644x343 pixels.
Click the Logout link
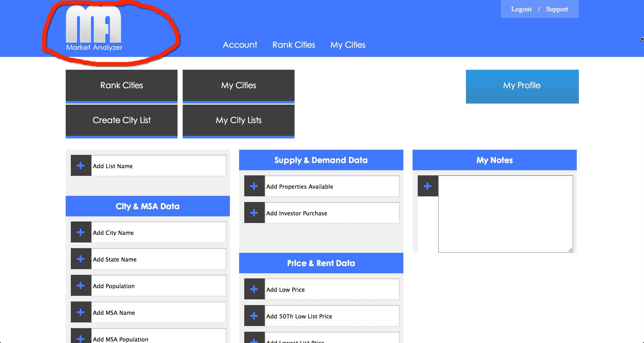pyautogui.click(x=521, y=9)
